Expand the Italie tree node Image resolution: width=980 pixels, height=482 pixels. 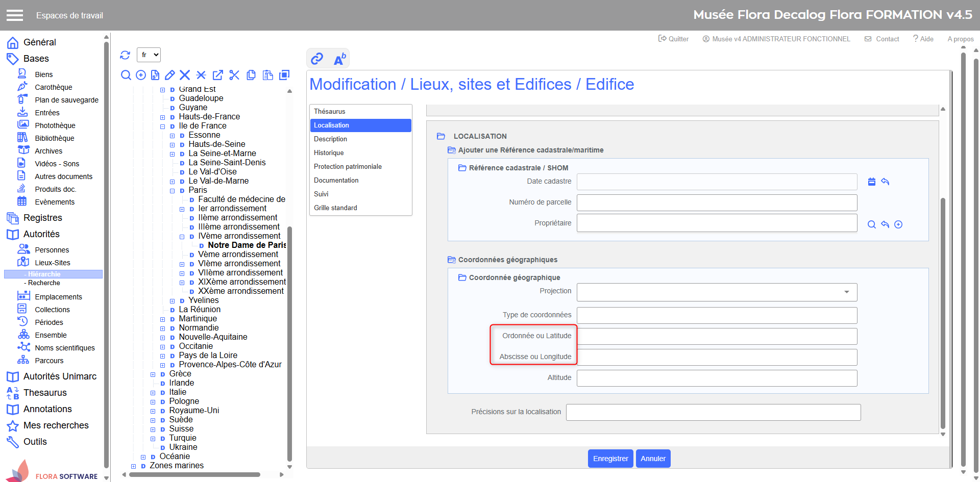(153, 393)
